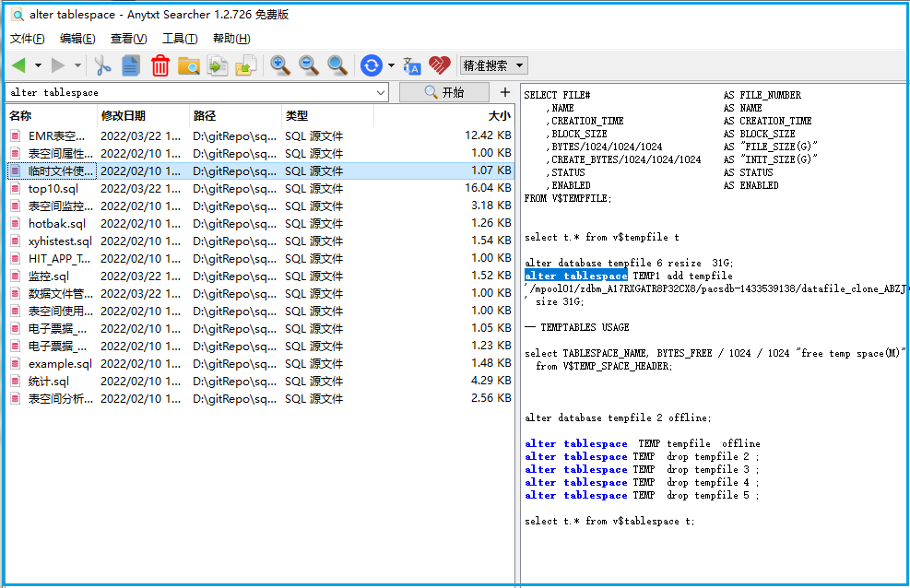Click the red trash delete icon
This screenshot has width=910, height=588.
160,65
